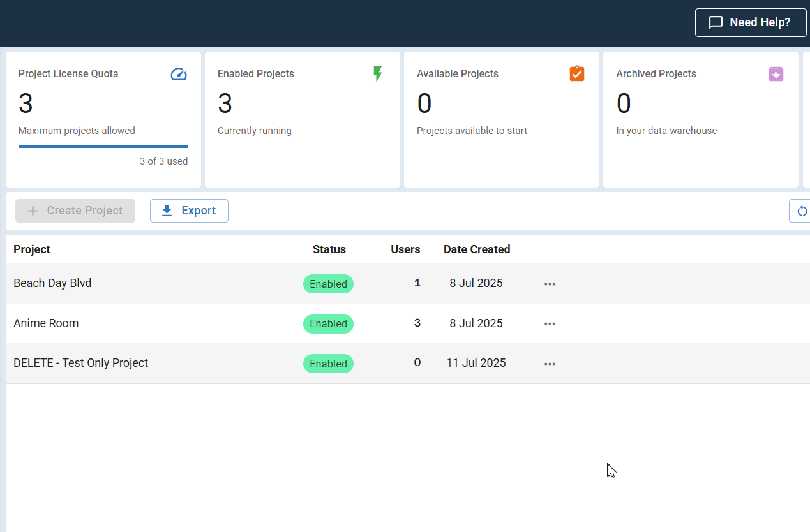Click Enabled badge on DELETE - Test Only Project
The image size is (810, 532).
[x=328, y=364]
